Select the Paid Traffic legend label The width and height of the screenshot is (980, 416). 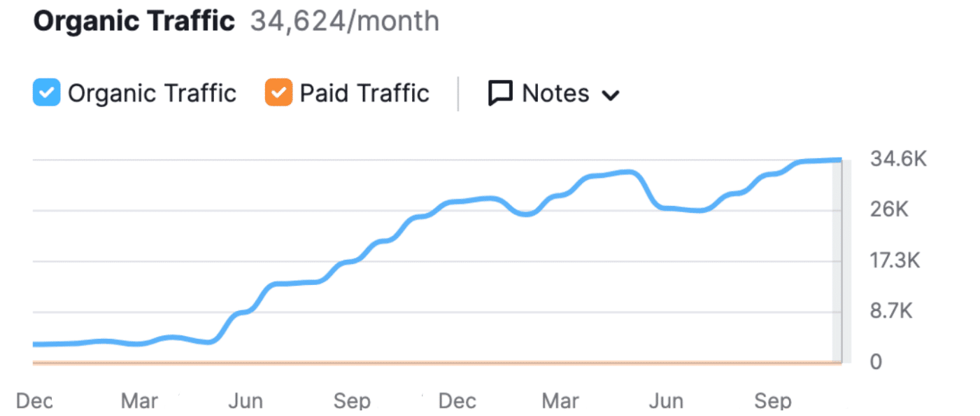click(364, 92)
